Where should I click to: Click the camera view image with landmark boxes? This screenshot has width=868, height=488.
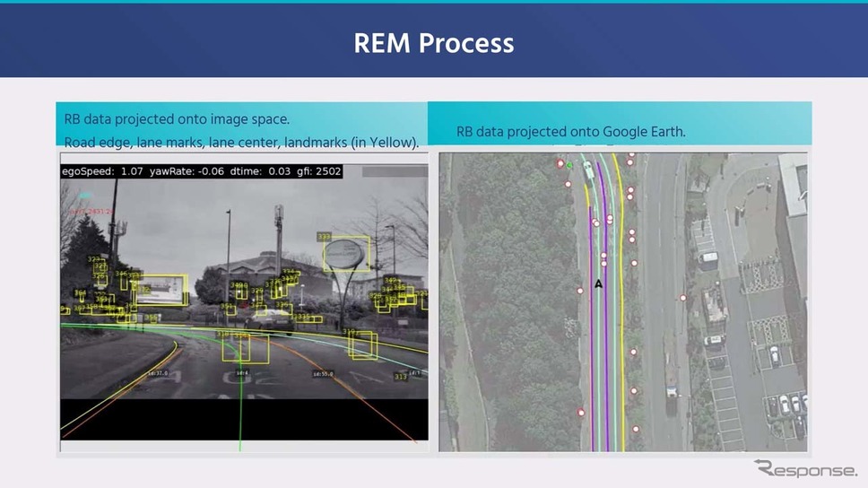[244, 302]
